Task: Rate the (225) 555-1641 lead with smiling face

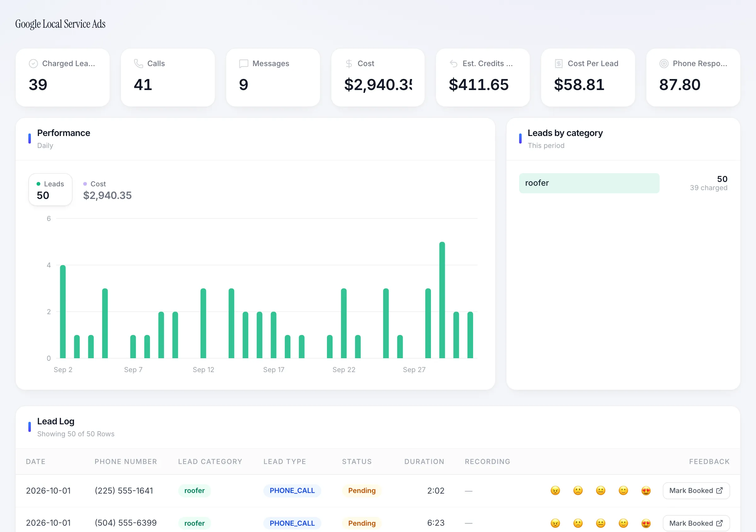Action: point(623,490)
